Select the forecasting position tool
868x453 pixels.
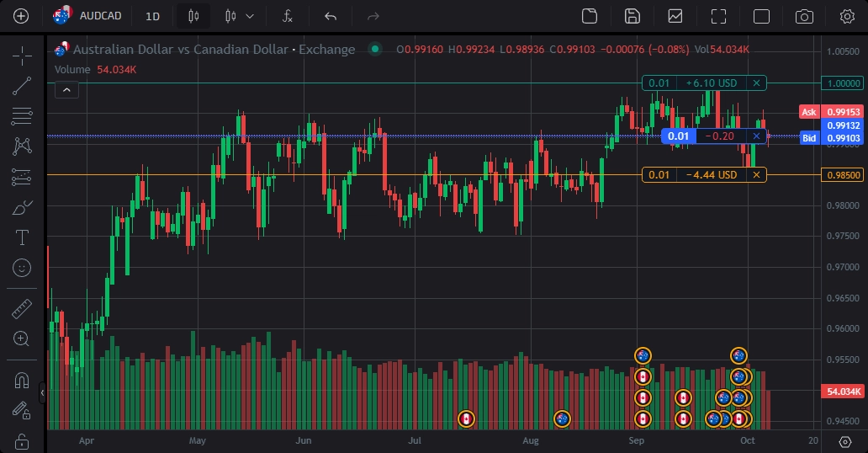[x=22, y=177]
